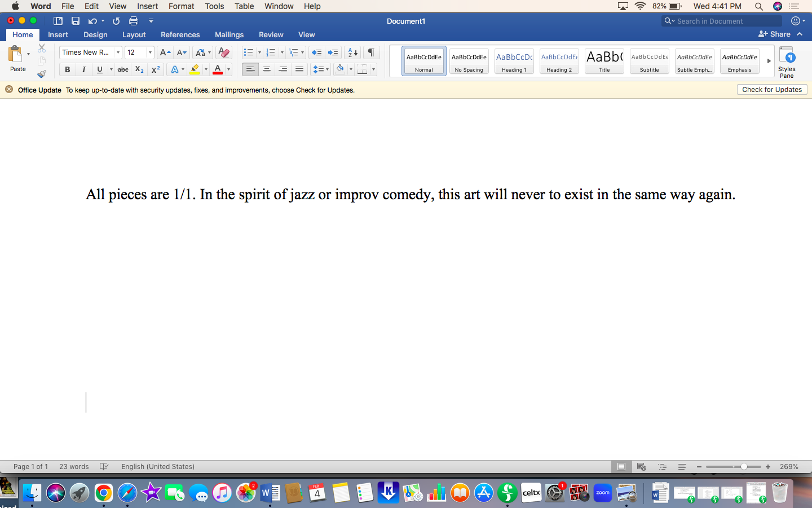Decrease font size button
Image resolution: width=812 pixels, height=508 pixels.
pyautogui.click(x=182, y=52)
